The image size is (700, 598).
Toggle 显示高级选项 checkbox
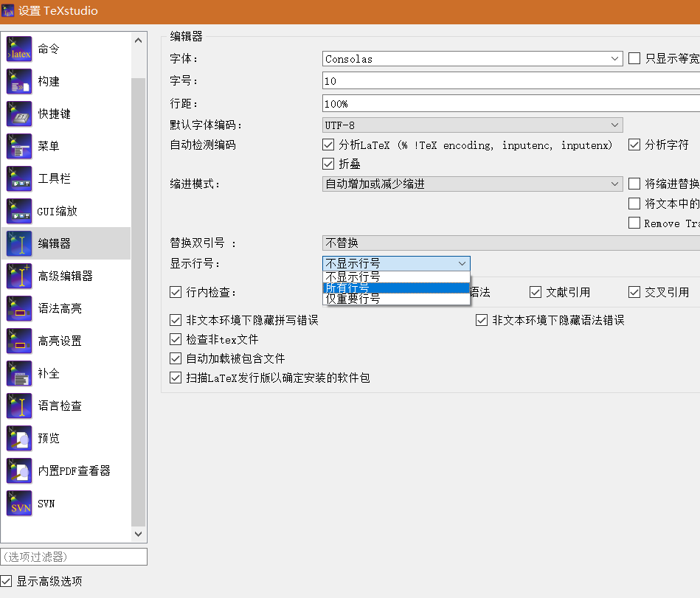tap(6, 581)
